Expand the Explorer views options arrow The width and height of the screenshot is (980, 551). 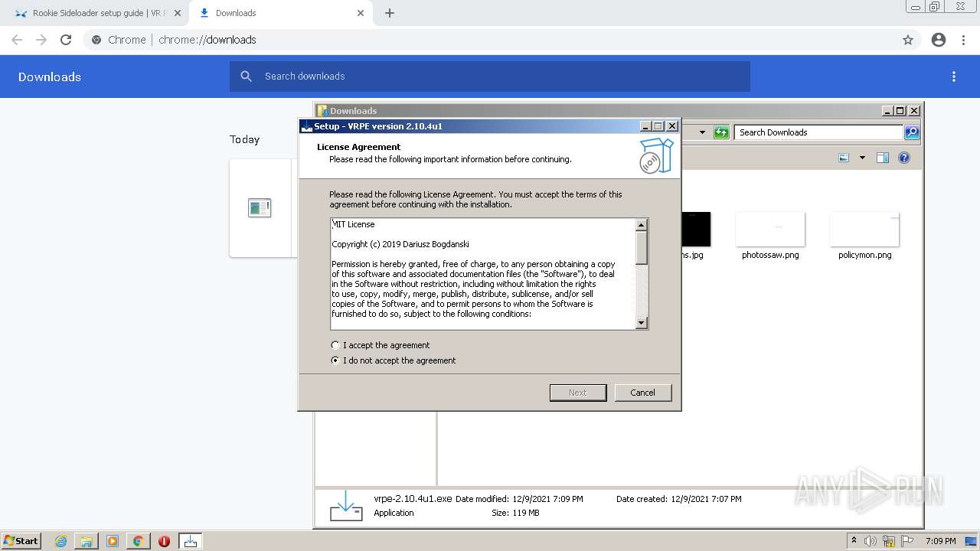click(862, 158)
